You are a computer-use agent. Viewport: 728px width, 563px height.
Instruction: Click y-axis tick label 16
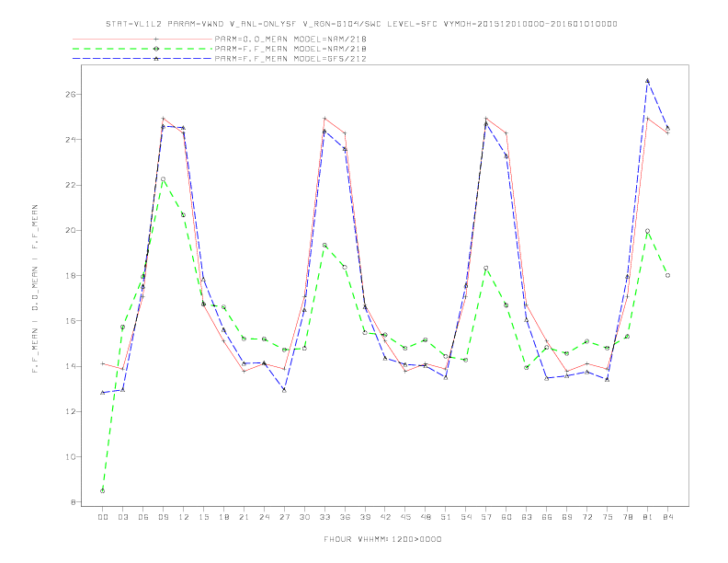click(72, 321)
